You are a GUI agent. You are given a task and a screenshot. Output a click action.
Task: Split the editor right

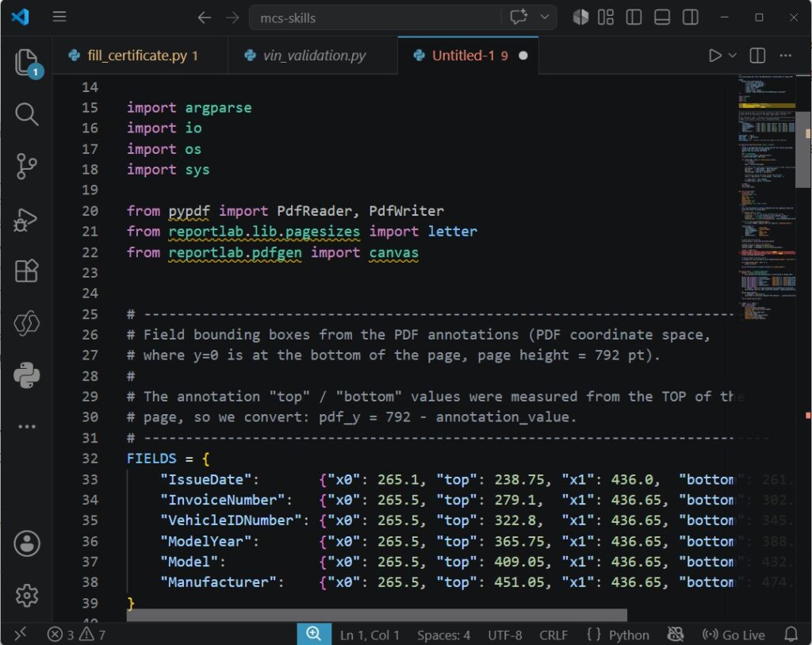(757, 56)
